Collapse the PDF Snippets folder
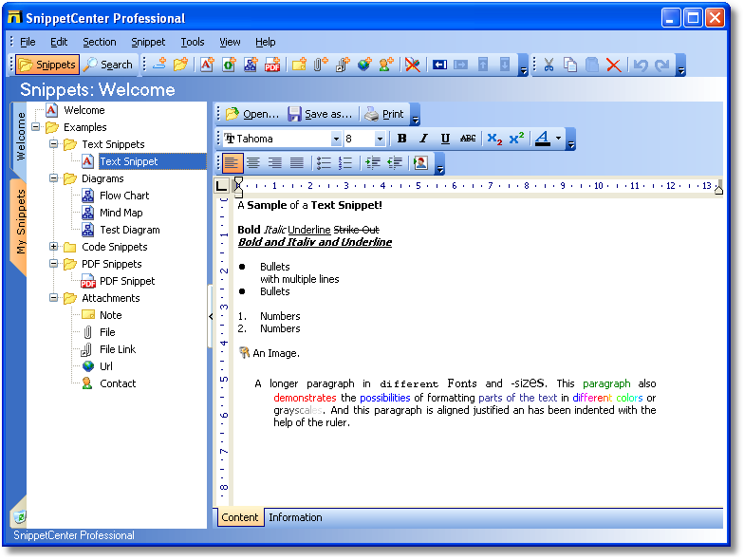This screenshot has width=744, height=560. pos(53,264)
